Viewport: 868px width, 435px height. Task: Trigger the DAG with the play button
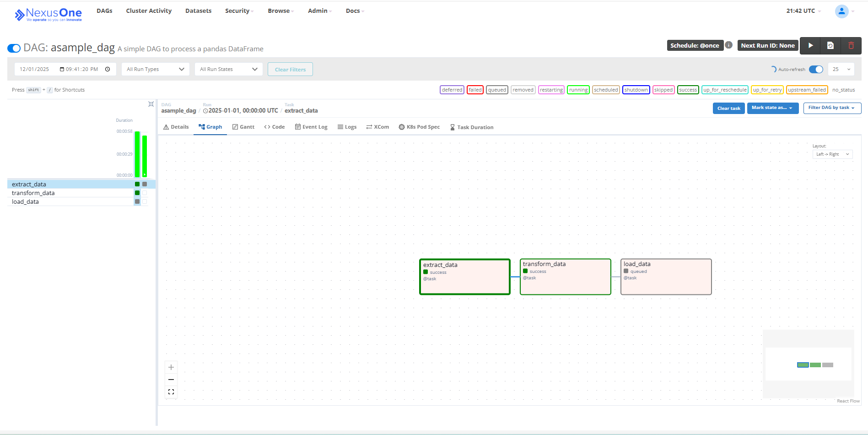point(810,45)
